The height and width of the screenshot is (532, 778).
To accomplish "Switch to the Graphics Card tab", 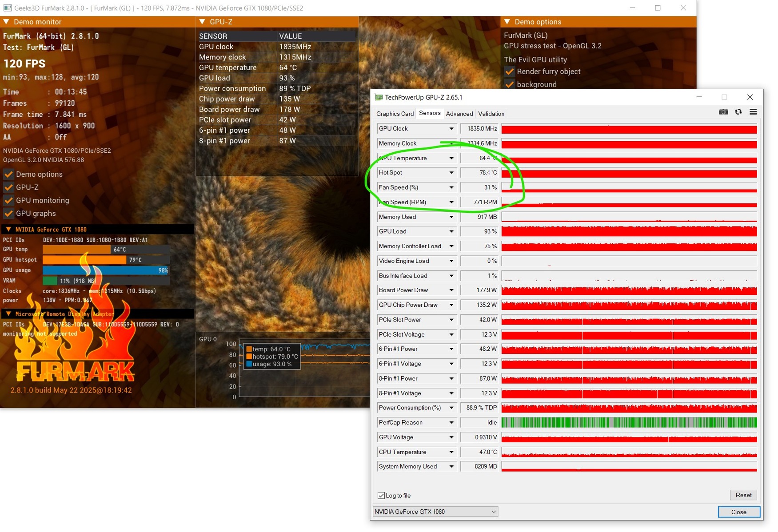I will (395, 114).
